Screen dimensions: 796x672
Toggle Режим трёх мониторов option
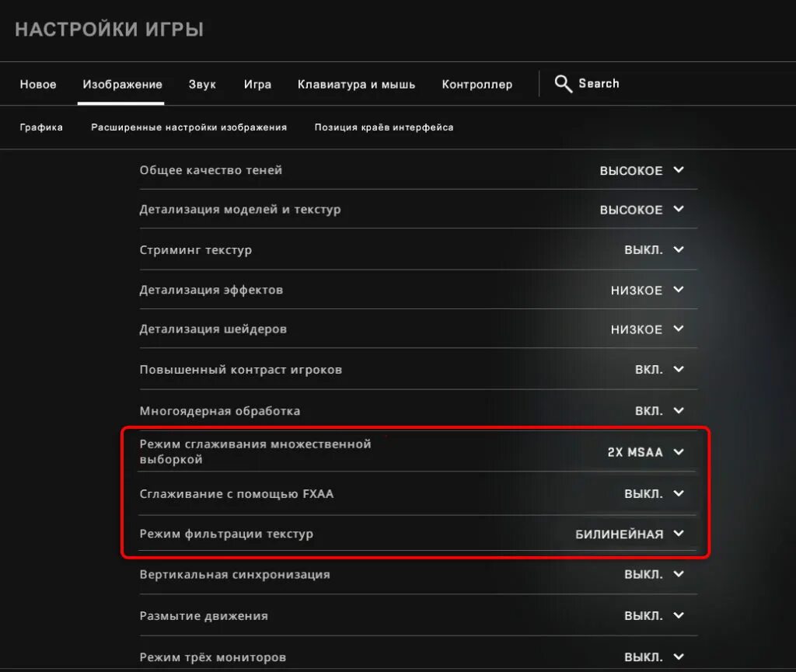tap(654, 656)
